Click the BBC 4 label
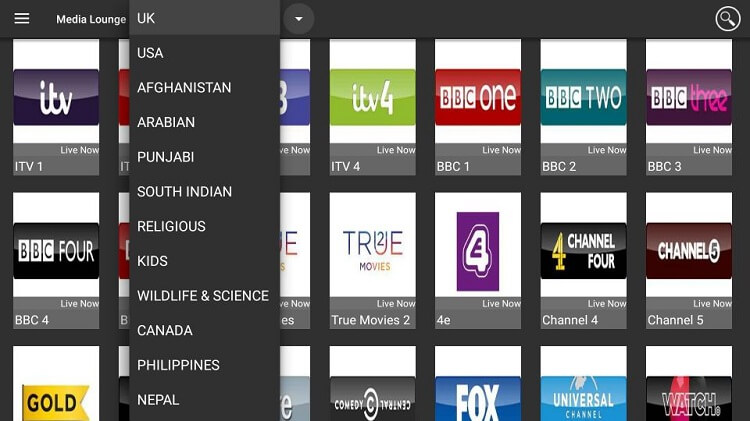750x421 pixels. [32, 320]
